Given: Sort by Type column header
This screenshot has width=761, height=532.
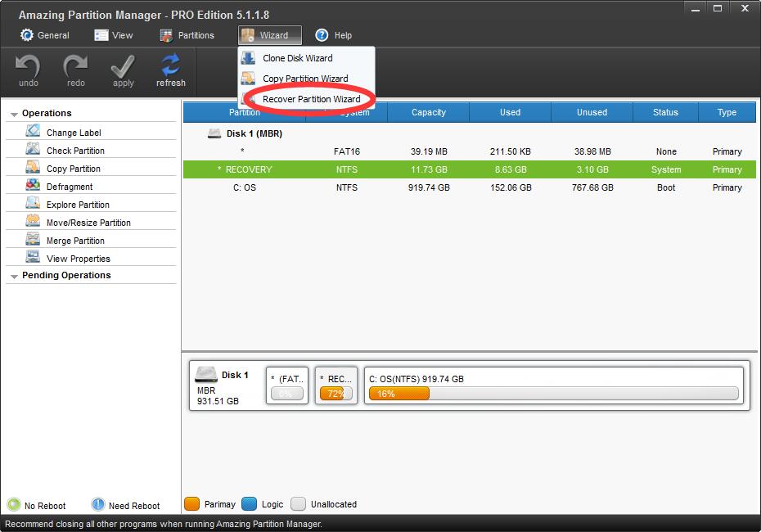Looking at the screenshot, I should pos(727,112).
